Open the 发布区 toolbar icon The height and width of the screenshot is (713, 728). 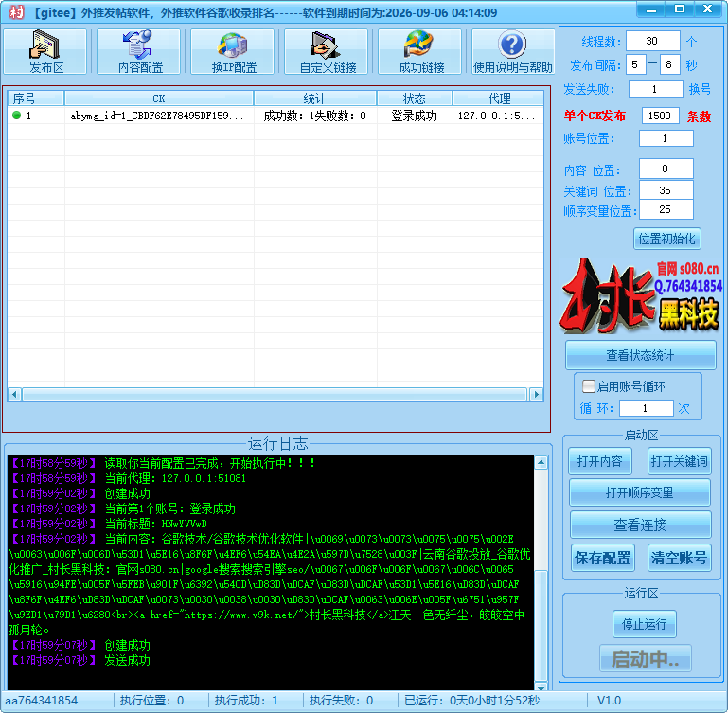[x=45, y=51]
